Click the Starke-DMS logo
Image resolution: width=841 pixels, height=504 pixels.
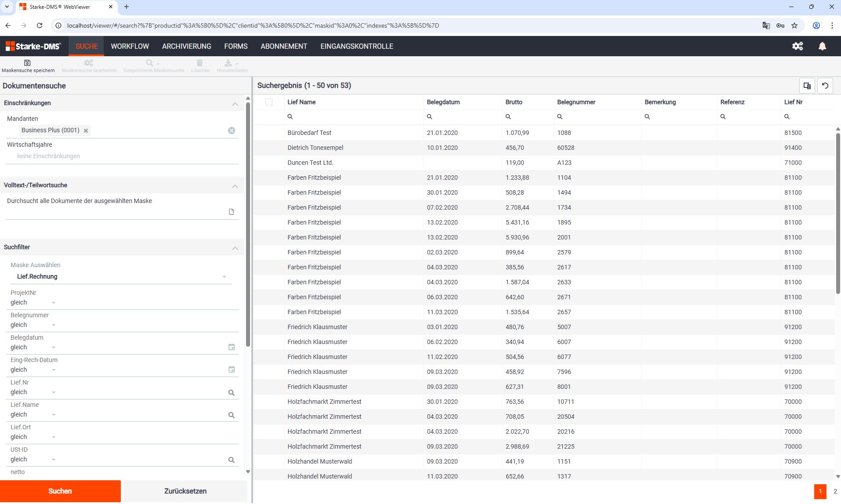[x=33, y=46]
